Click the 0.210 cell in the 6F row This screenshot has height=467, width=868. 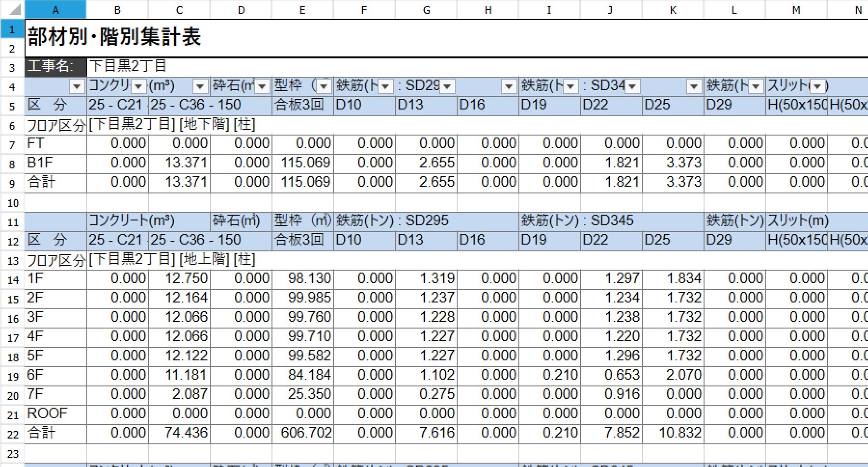549,375
